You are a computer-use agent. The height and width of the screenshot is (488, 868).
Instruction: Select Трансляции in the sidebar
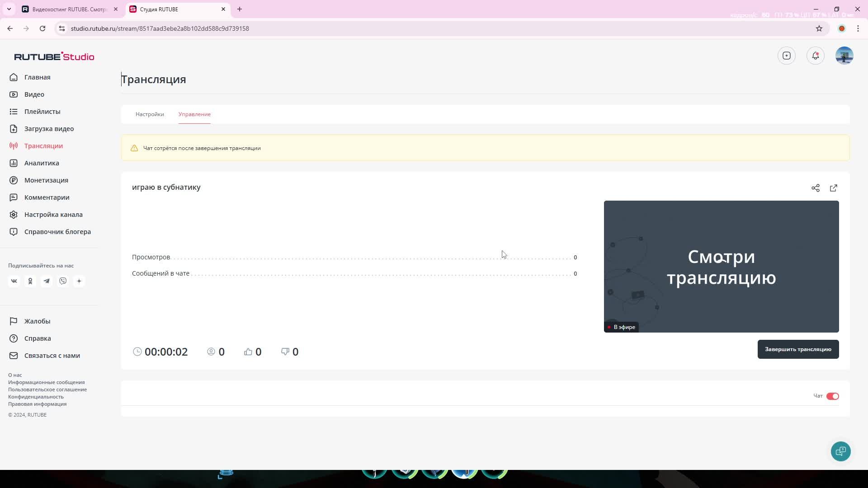tap(36, 146)
